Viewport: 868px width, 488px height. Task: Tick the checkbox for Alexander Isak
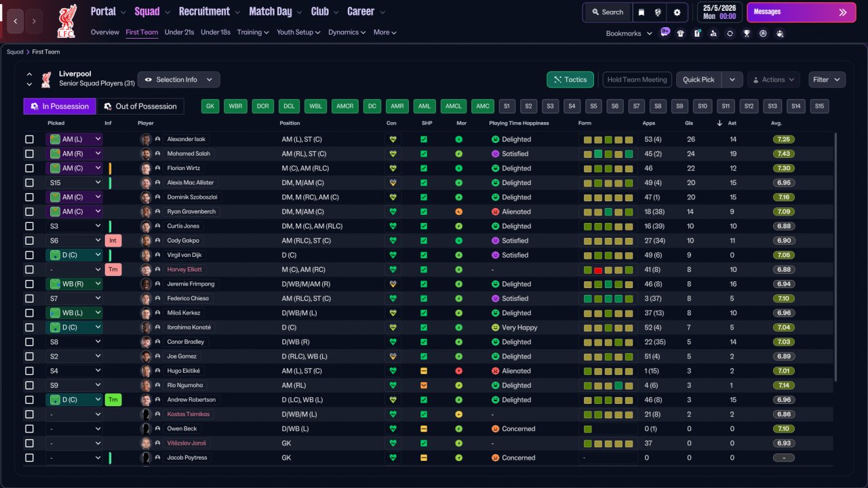coord(29,139)
